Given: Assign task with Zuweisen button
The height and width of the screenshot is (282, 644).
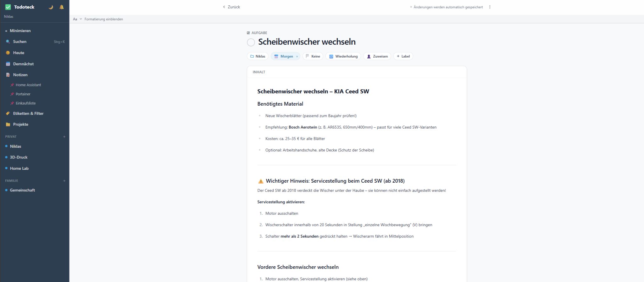Looking at the screenshot, I should (x=377, y=56).
